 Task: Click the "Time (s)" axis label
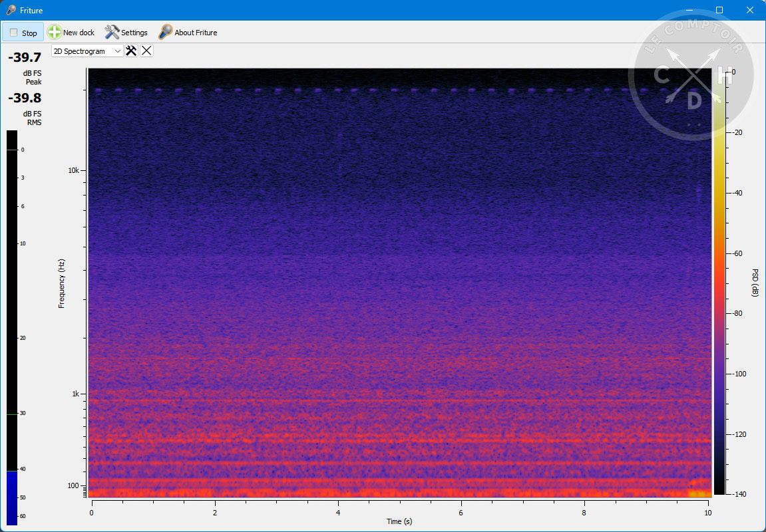tap(399, 521)
